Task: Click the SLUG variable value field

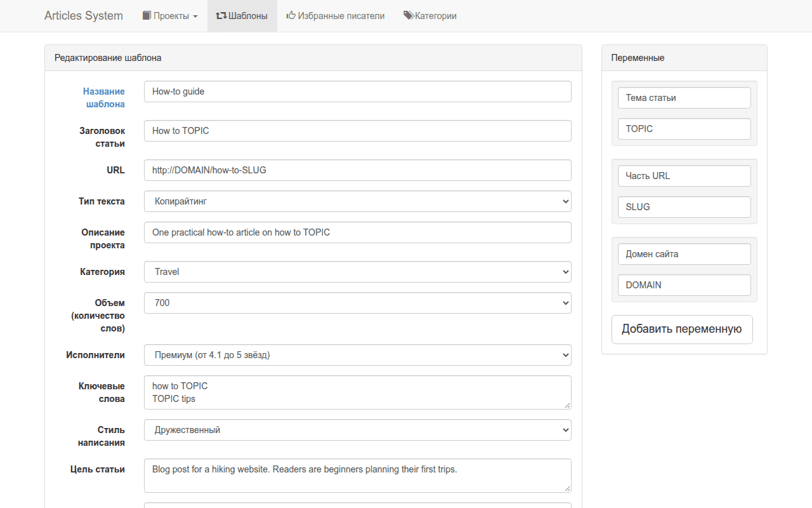Action: (x=684, y=207)
